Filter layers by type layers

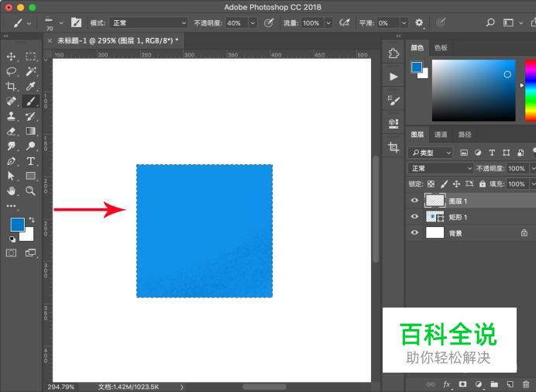(492, 153)
